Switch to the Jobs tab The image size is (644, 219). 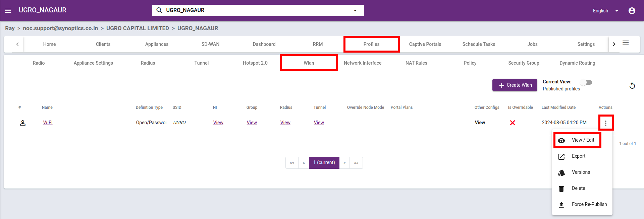533,44
